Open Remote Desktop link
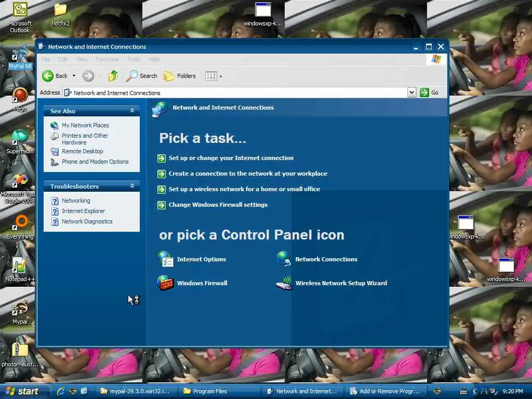 [x=83, y=151]
